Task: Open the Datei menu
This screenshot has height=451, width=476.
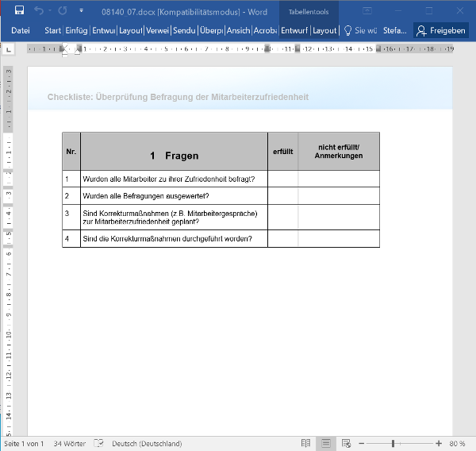Action: pyautogui.click(x=21, y=30)
